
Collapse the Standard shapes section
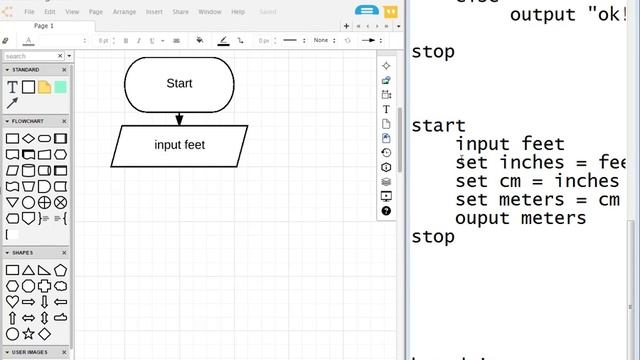[x=7, y=70]
